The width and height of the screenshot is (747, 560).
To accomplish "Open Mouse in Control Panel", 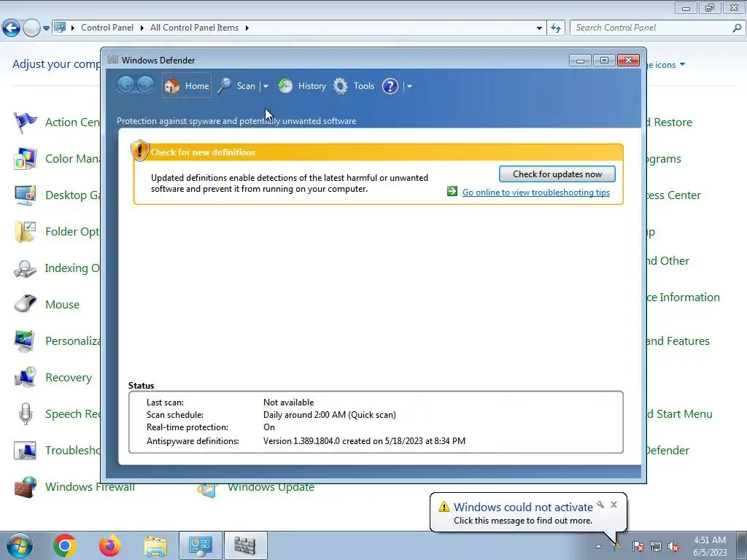I will tap(62, 304).
